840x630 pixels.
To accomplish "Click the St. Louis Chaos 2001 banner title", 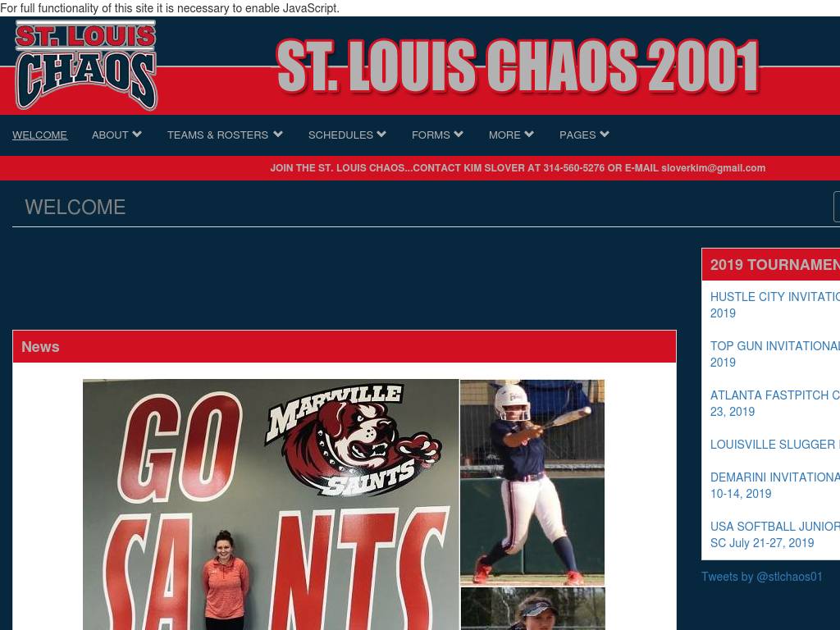I will (518, 66).
